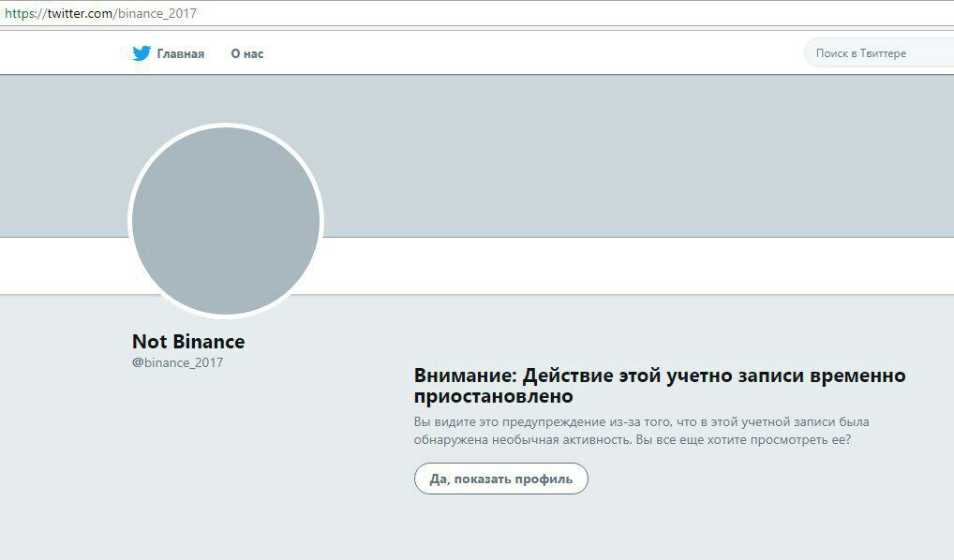Viewport: 954px width, 560px height.
Task: Open the О нас menu item
Action: [x=247, y=53]
